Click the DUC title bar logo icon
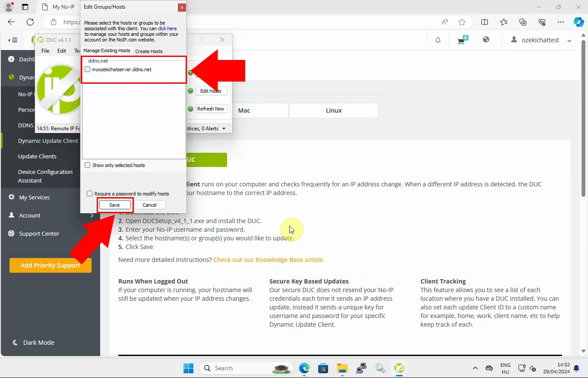This screenshot has width=588, height=378. [41, 40]
